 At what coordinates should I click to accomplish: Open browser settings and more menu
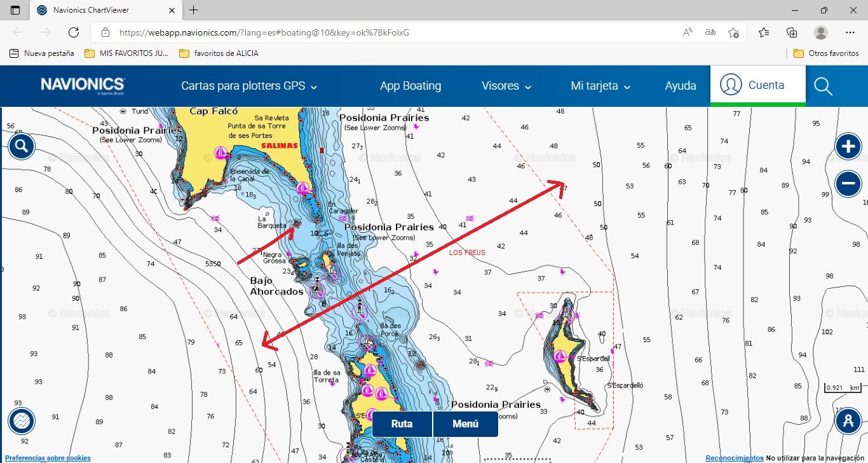850,32
